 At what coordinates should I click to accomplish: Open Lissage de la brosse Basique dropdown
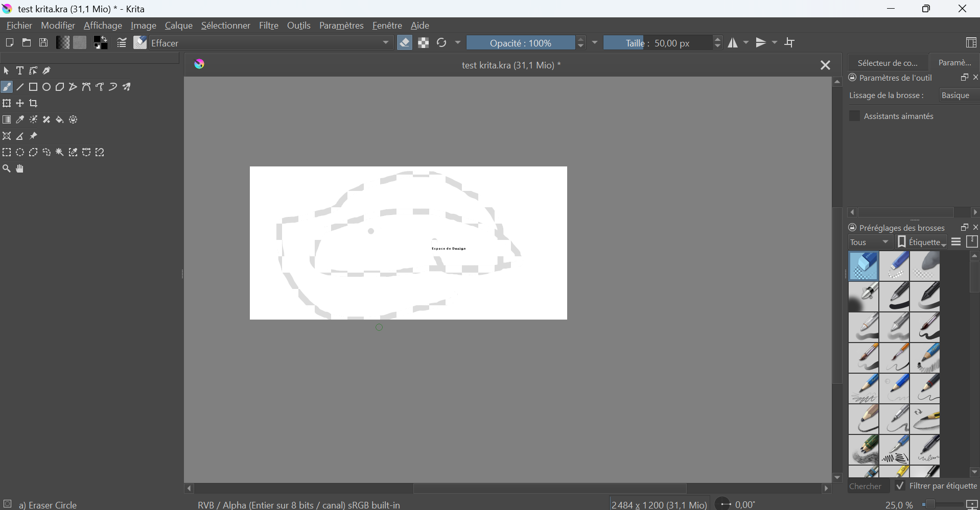(959, 95)
